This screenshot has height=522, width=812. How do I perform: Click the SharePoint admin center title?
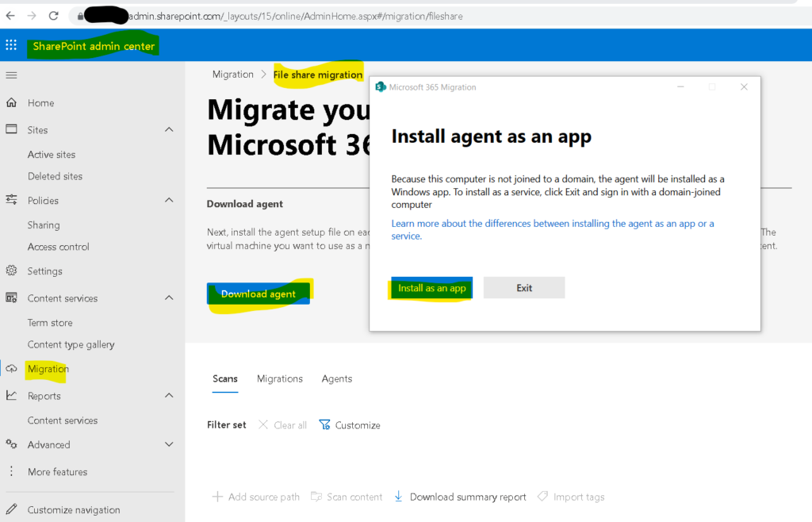[x=94, y=46]
